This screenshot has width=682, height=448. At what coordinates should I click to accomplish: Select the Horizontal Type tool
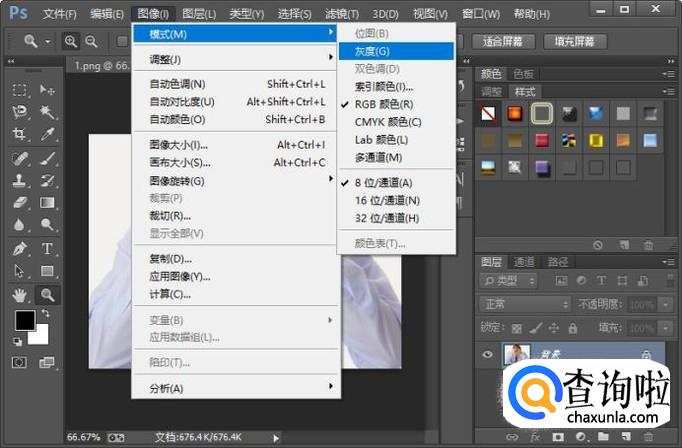46,249
